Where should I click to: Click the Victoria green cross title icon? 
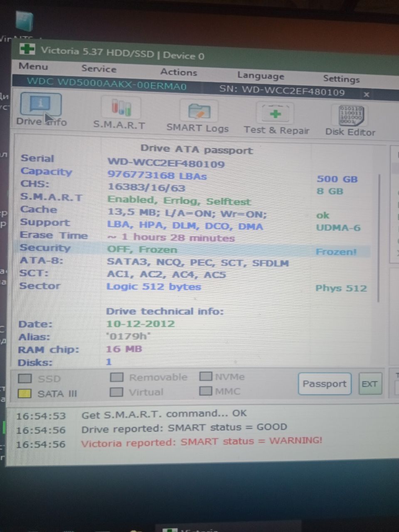click(27, 49)
